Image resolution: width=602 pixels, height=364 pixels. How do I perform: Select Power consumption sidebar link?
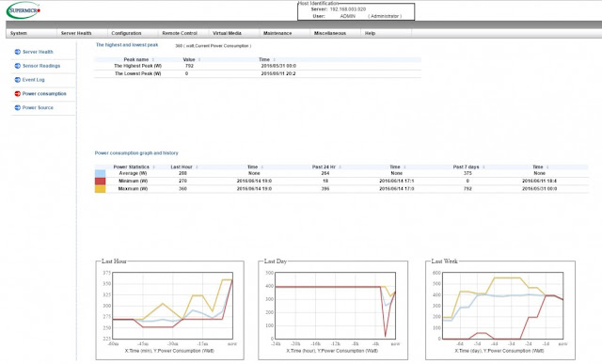point(44,94)
